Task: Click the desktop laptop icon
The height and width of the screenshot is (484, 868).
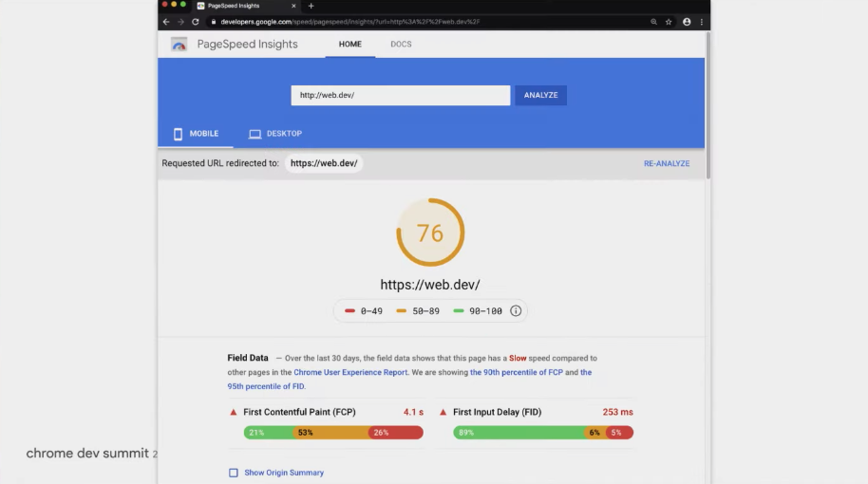Action: tap(255, 134)
